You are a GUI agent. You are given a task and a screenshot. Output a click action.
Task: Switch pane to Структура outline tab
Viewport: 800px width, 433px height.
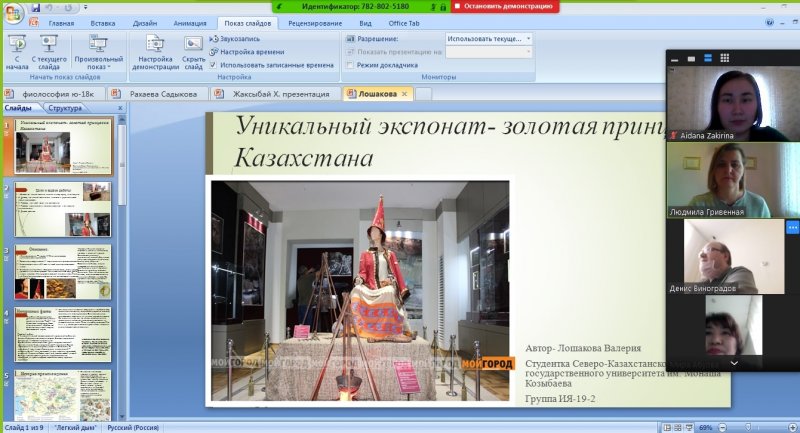(65, 108)
